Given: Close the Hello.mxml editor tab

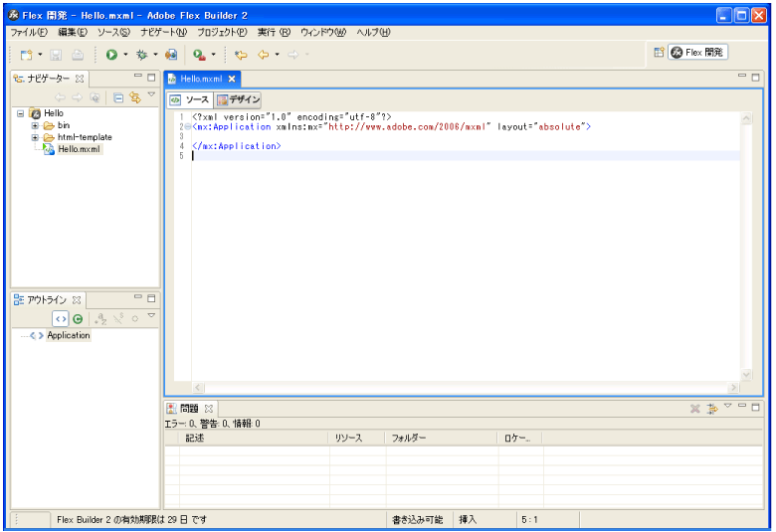Looking at the screenshot, I should (x=232, y=79).
